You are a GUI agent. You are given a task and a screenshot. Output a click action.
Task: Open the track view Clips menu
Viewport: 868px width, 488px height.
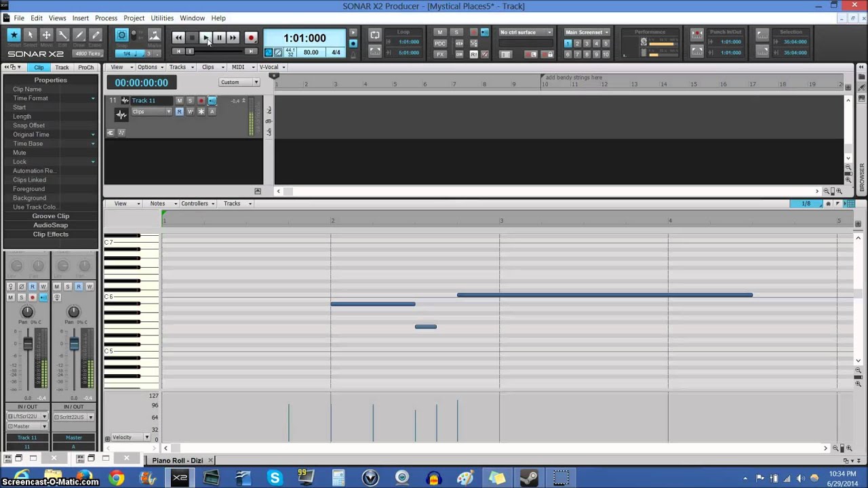click(210, 67)
